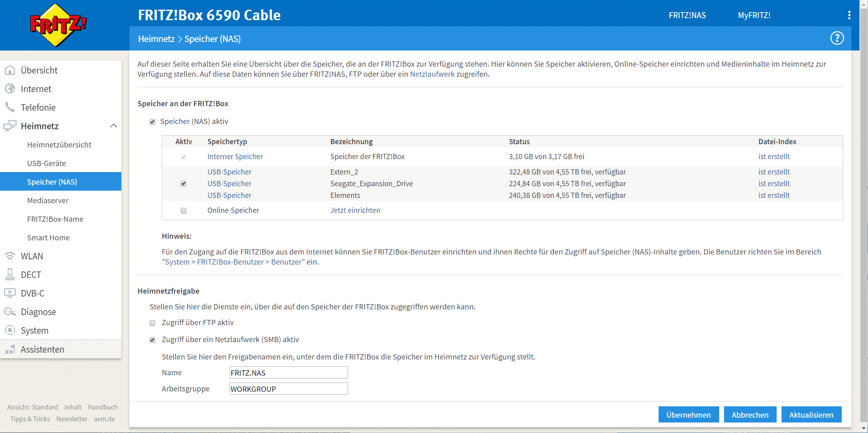The height and width of the screenshot is (433, 868).
Task: Click the WLAN wifi icon
Action: coord(10,256)
